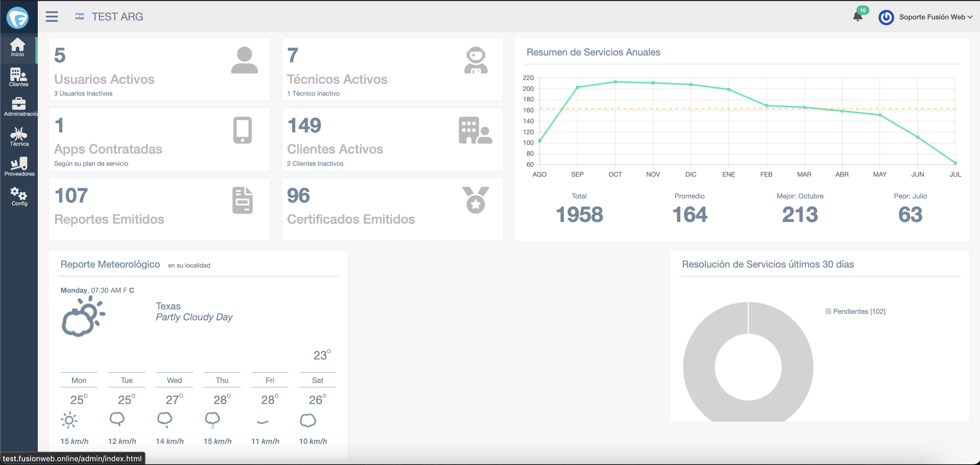
Task: Click 'Reporte Meteorológico' heading
Action: pos(110,264)
